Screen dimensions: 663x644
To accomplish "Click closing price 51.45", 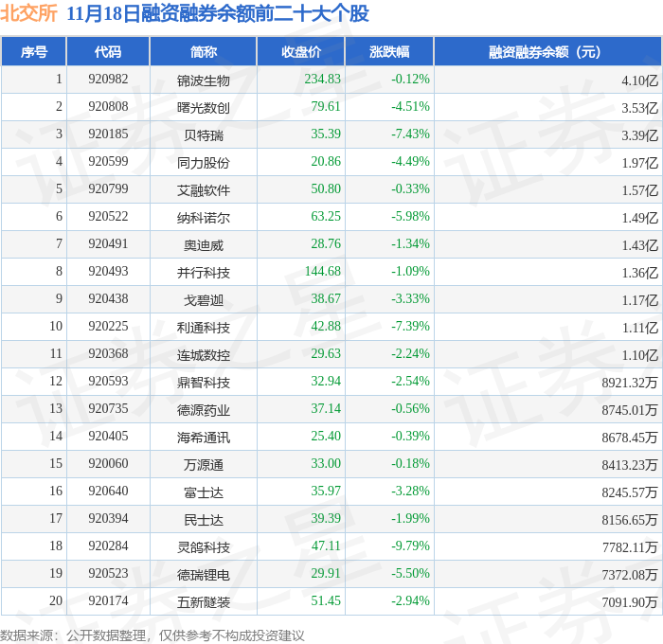I will [x=326, y=601].
